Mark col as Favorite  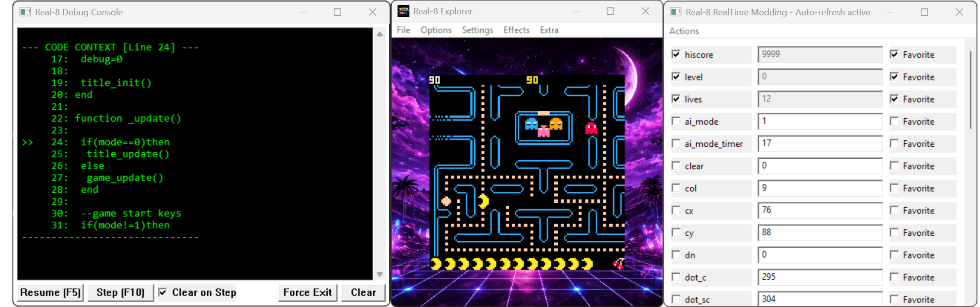(x=894, y=188)
